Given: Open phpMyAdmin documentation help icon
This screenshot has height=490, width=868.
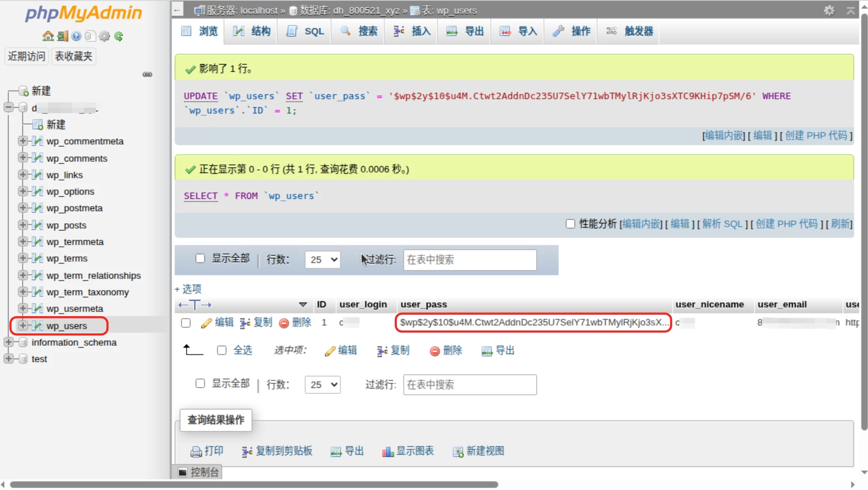Looking at the screenshot, I should 76,36.
